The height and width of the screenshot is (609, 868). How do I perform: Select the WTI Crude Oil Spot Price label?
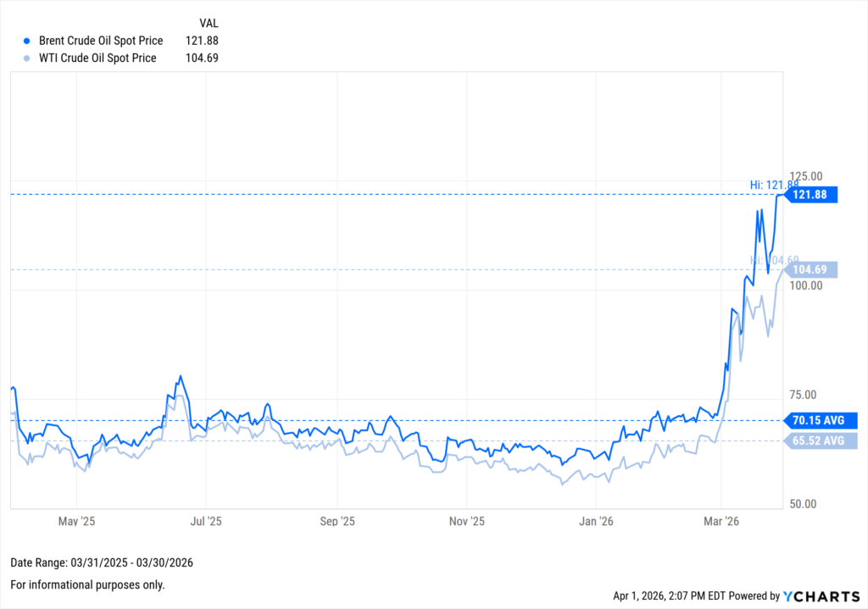point(97,58)
